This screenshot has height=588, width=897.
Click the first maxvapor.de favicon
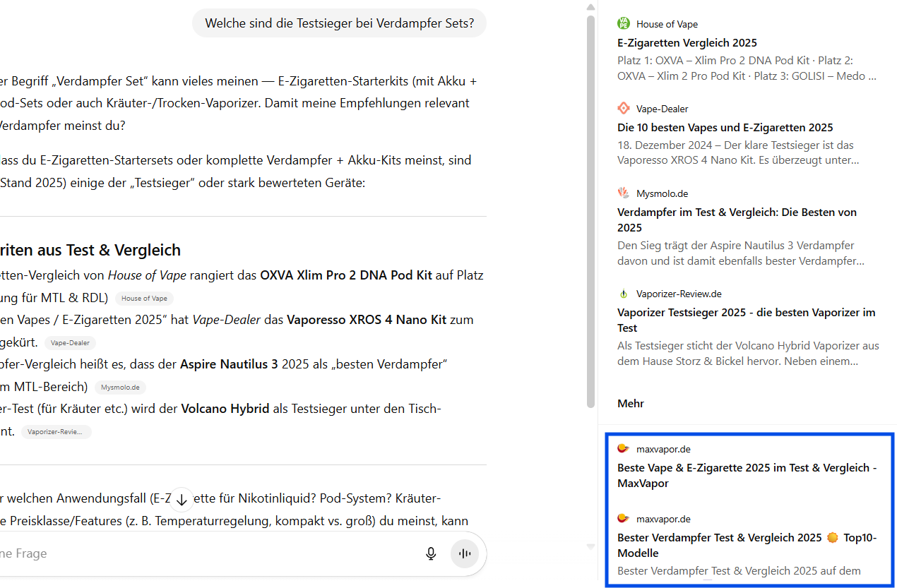(624, 448)
